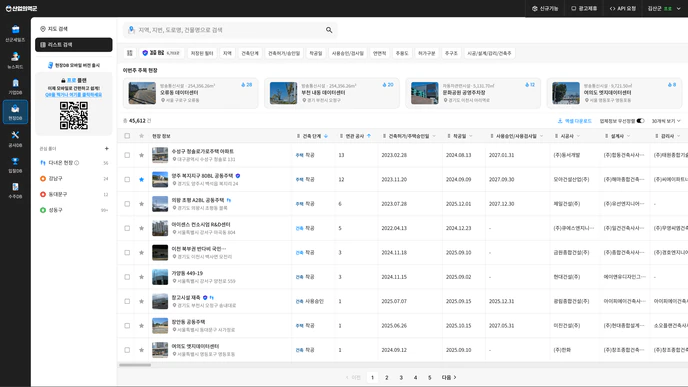The width and height of the screenshot is (688, 387).
Task: Open 뉴스피드 in the dark sidebar
Action: [15, 60]
